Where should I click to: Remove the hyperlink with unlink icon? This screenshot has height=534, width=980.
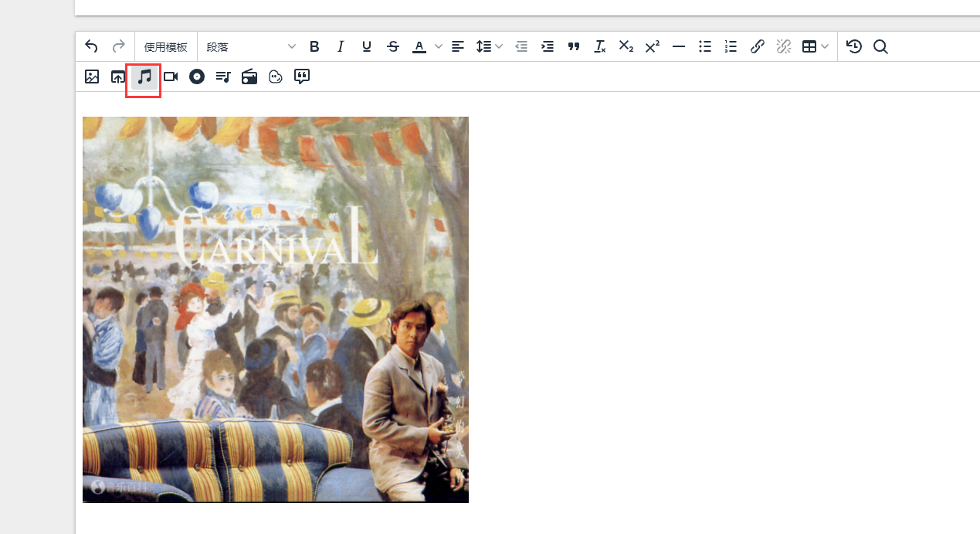784,47
